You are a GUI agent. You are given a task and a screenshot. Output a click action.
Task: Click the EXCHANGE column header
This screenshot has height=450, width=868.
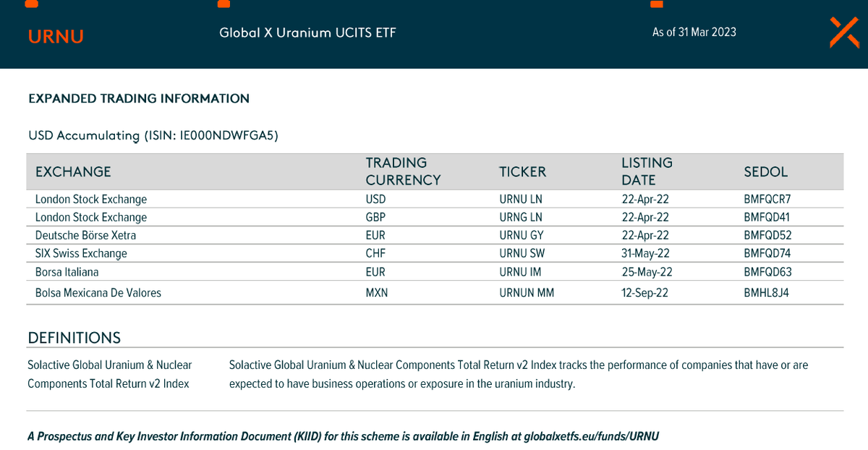[x=73, y=171]
